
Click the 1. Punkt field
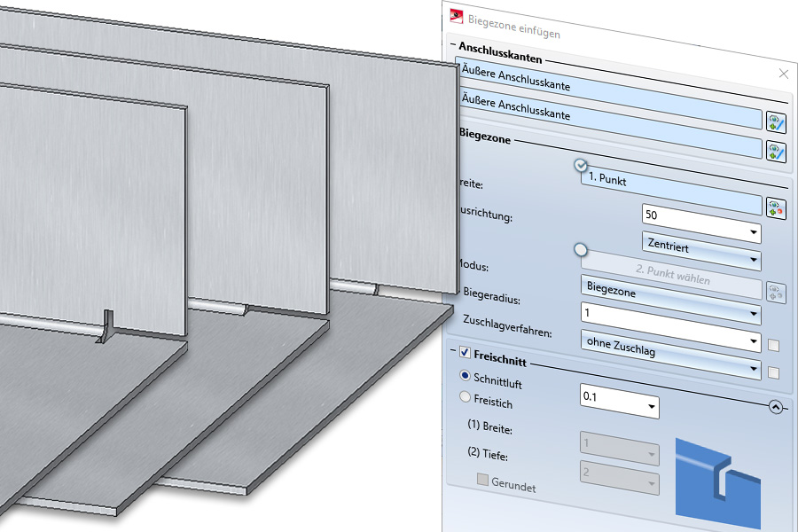[671, 179]
